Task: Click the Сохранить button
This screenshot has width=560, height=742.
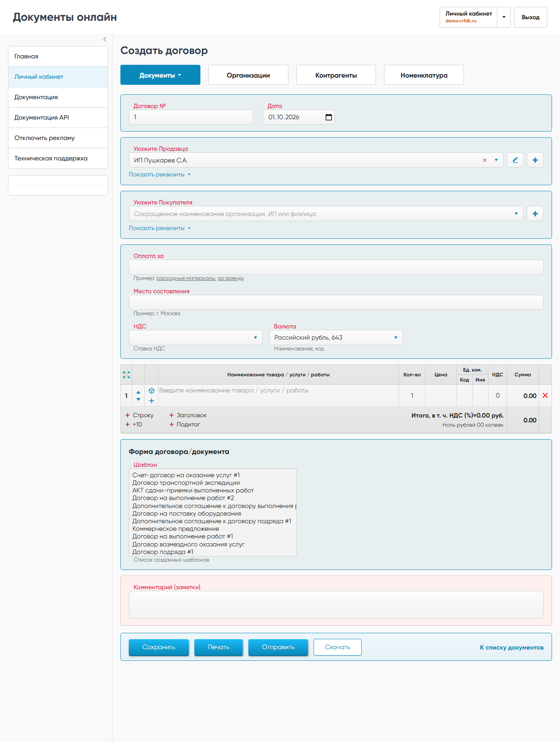Action: (x=159, y=647)
